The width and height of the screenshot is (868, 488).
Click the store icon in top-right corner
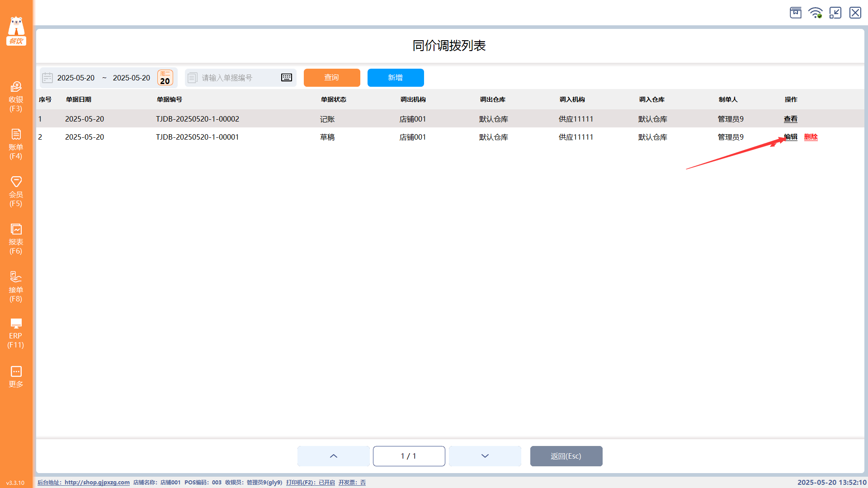click(x=796, y=13)
